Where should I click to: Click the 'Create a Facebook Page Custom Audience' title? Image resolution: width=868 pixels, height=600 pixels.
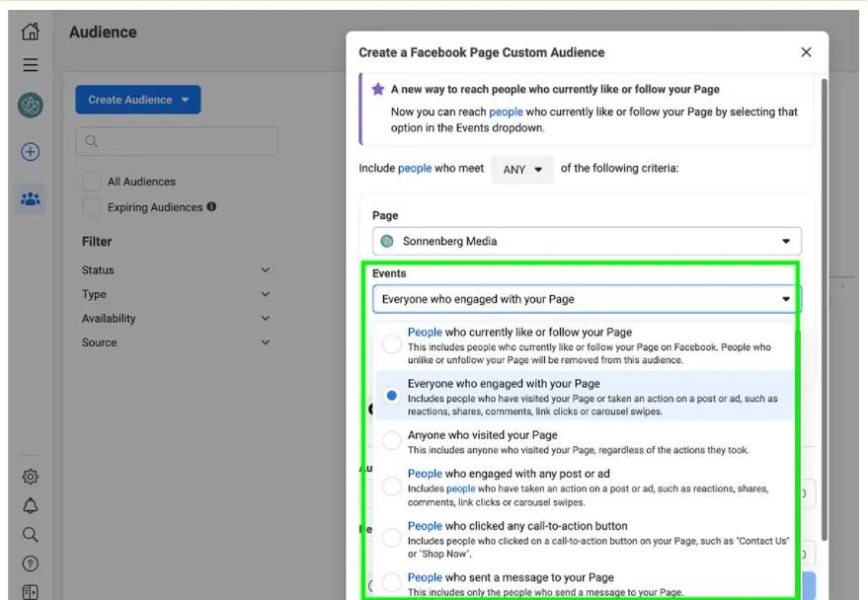point(482,52)
